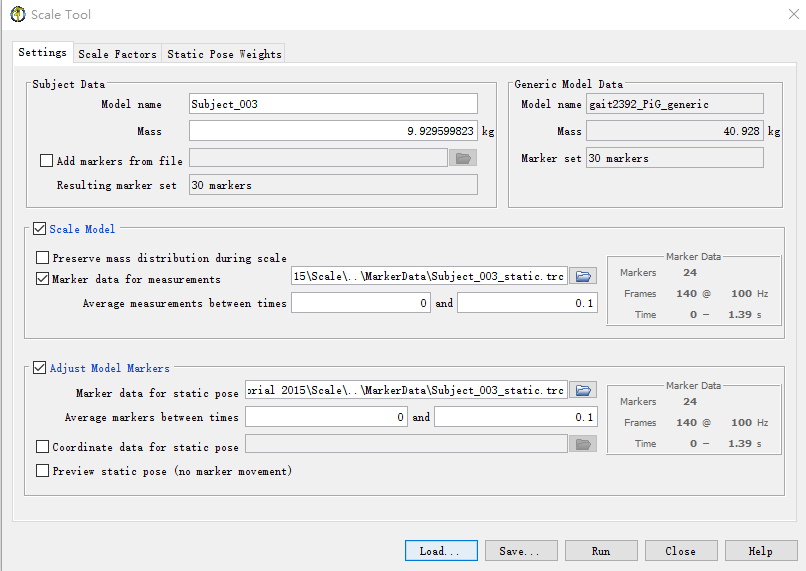Browse for marker file to add markers

(462, 158)
